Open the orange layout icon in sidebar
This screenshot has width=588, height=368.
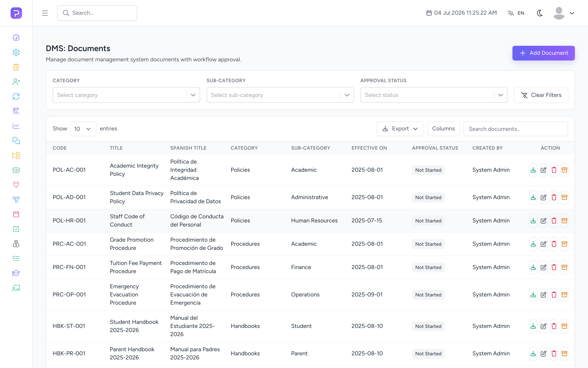[x=16, y=155]
